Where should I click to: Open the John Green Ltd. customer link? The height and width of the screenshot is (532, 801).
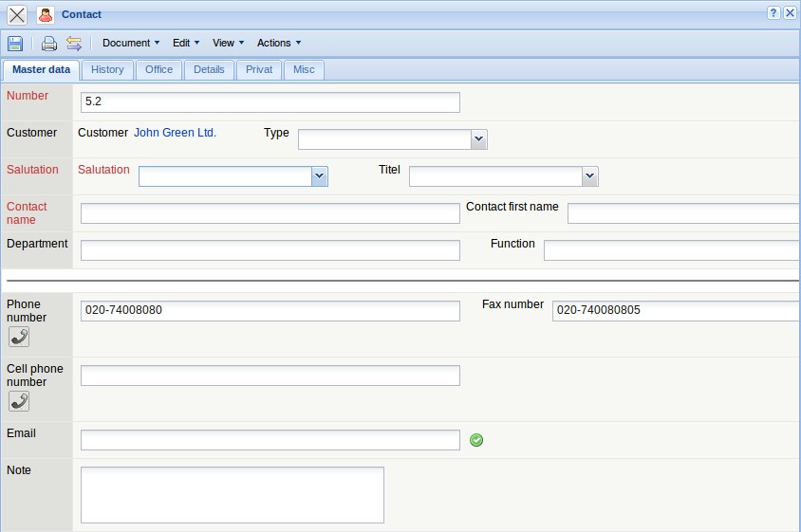click(175, 133)
